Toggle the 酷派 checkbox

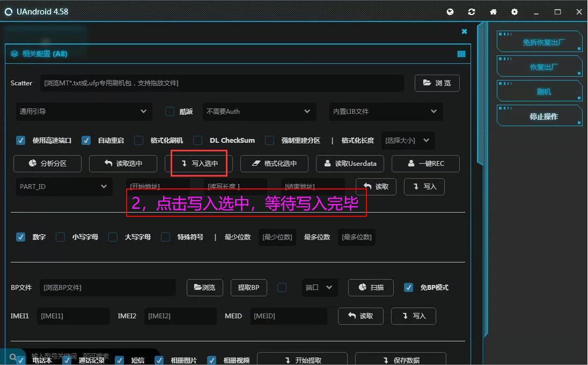click(170, 112)
